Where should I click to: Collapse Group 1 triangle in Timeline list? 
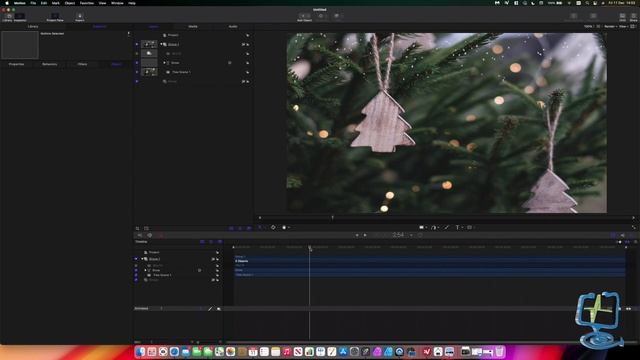[x=142, y=259]
